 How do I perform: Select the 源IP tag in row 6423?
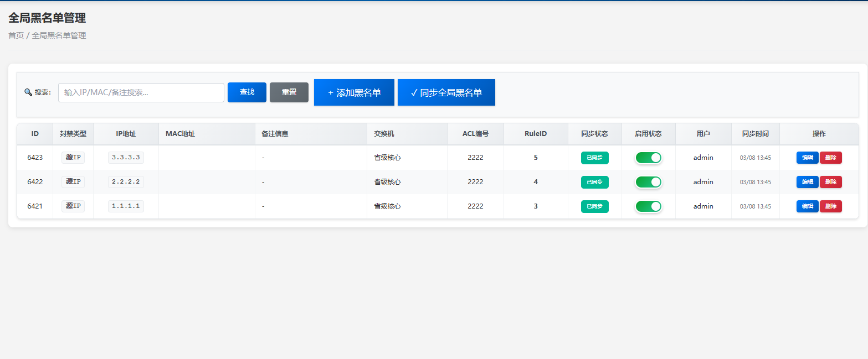pos(73,157)
